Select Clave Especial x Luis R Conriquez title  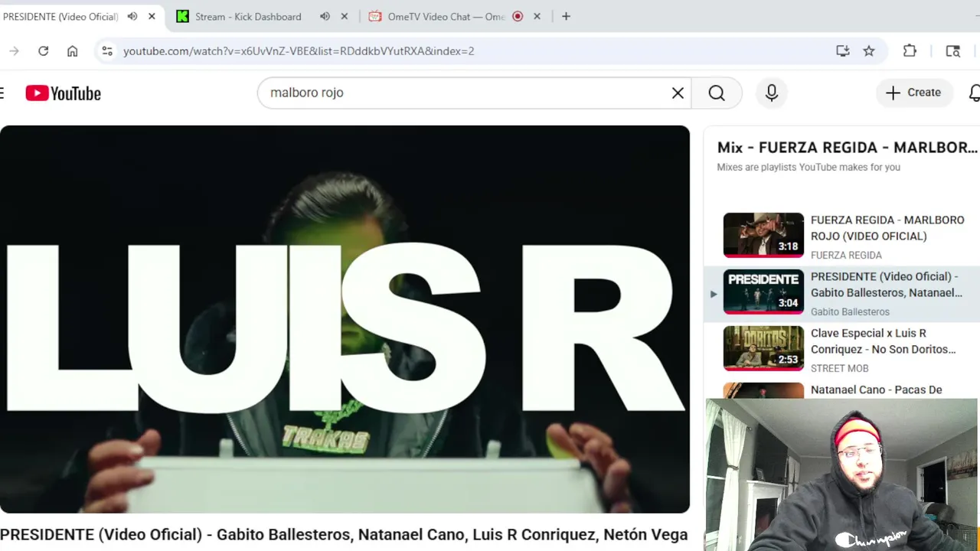883,341
